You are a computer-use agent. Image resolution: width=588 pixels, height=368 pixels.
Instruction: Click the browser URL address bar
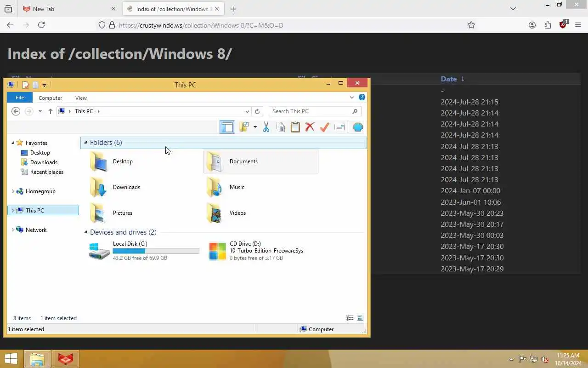[287, 25]
